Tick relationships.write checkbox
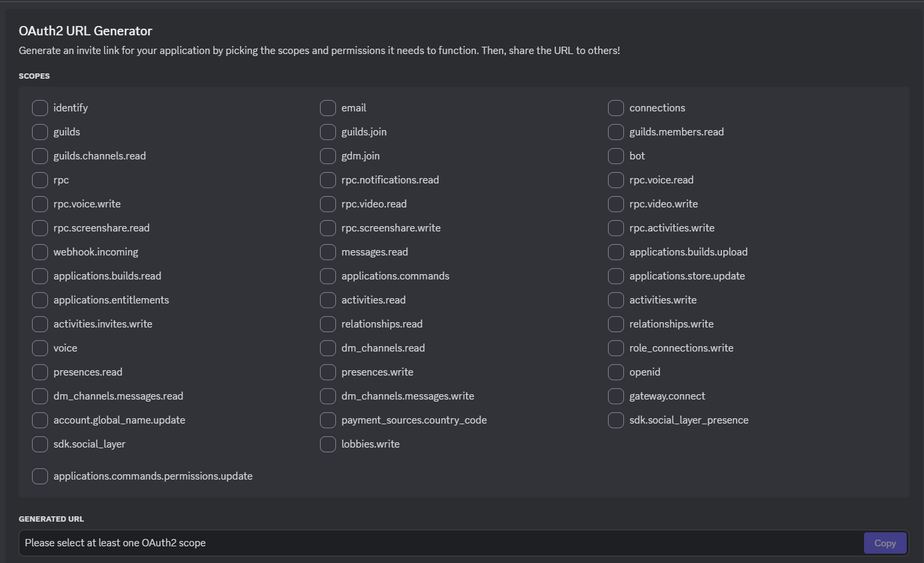The height and width of the screenshot is (563, 924). point(616,324)
